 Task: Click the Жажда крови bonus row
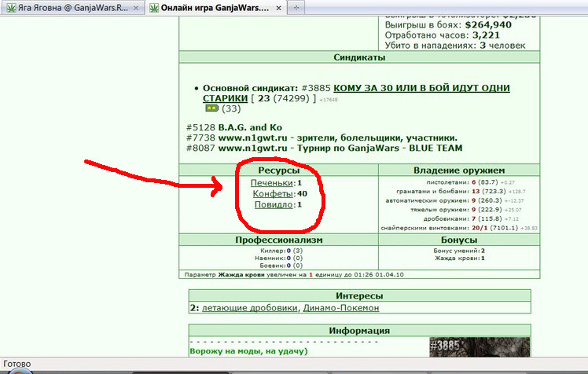coord(460,258)
